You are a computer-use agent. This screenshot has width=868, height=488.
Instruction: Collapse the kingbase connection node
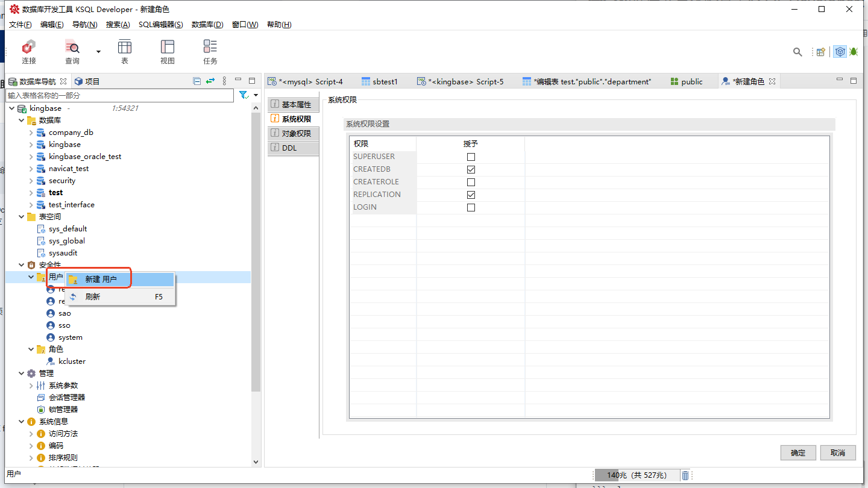(x=12, y=108)
